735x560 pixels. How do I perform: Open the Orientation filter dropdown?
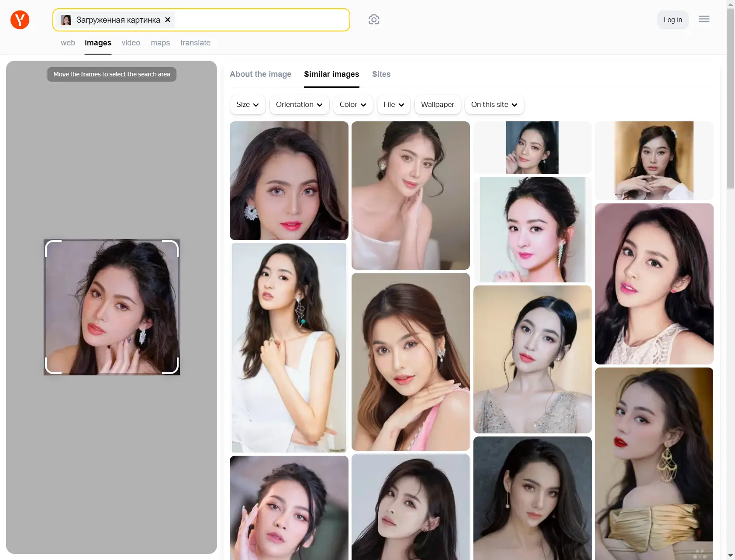[x=299, y=105]
